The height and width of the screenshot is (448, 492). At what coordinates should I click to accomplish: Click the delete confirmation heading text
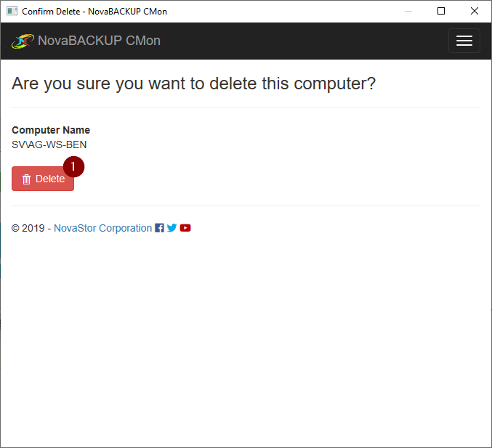coord(193,84)
